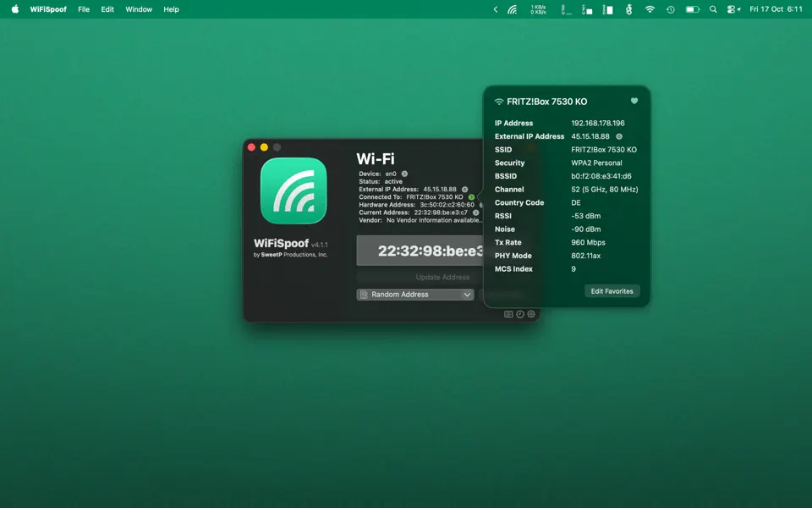Click the Wi-Fi icon in the macOS menu bar
This screenshot has height=508, width=812.
[x=649, y=9]
